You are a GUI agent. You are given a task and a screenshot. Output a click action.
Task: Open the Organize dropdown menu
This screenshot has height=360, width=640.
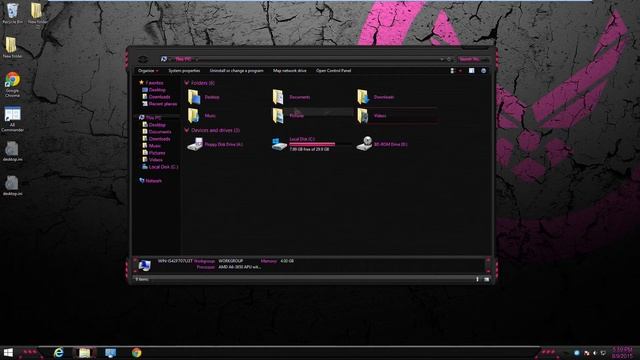click(x=148, y=71)
